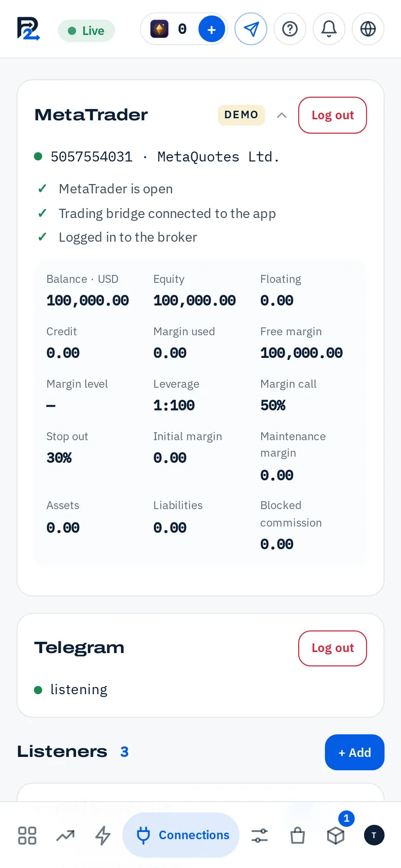Image resolution: width=401 pixels, height=868 pixels.
Task: Open the paper plane Telegram icon
Action: coord(251,29)
